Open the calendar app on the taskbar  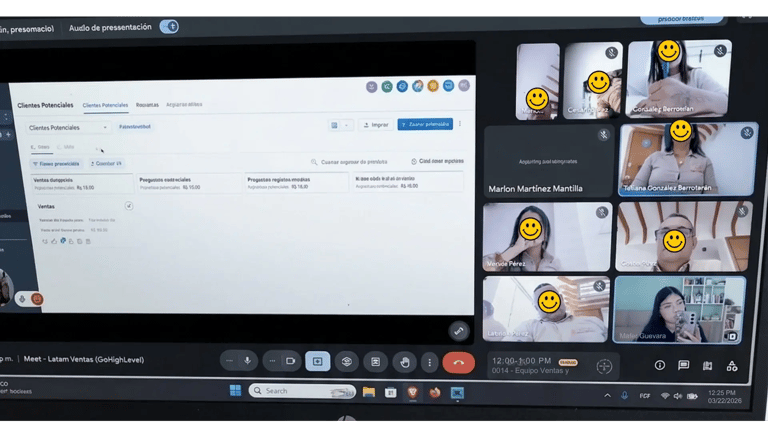coord(390,392)
